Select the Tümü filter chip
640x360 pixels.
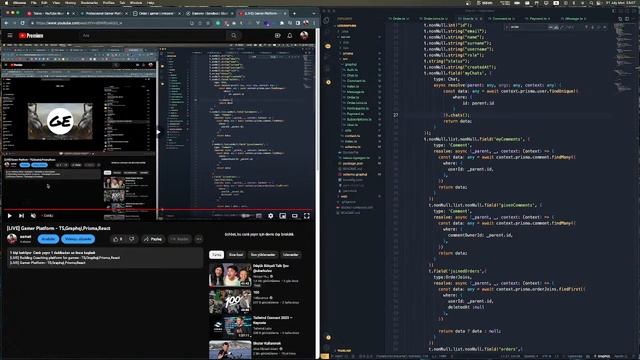(x=216, y=255)
